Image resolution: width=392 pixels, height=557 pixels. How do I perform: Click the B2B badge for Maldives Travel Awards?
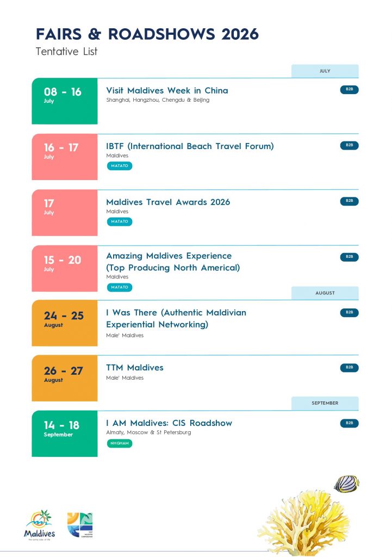(x=349, y=201)
